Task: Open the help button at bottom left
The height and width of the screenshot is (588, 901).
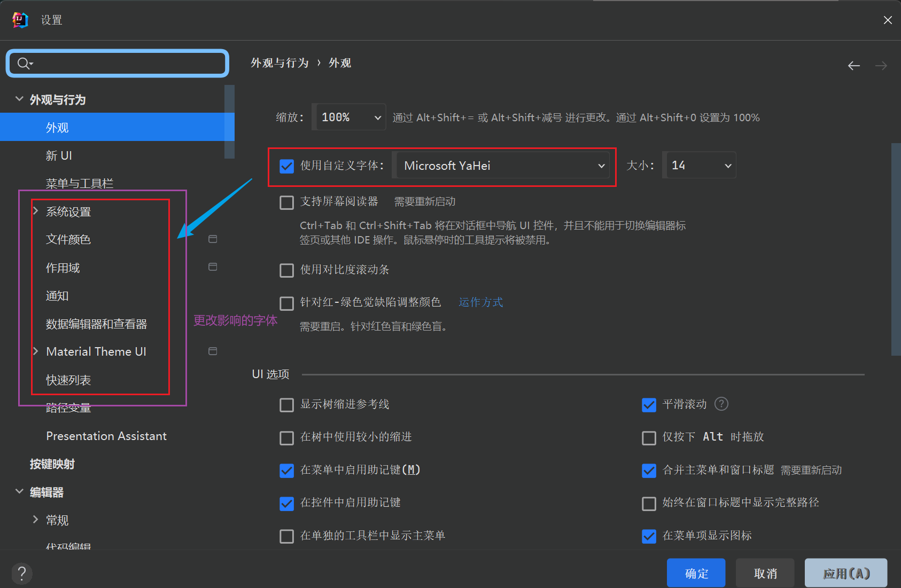Action: pos(22,574)
